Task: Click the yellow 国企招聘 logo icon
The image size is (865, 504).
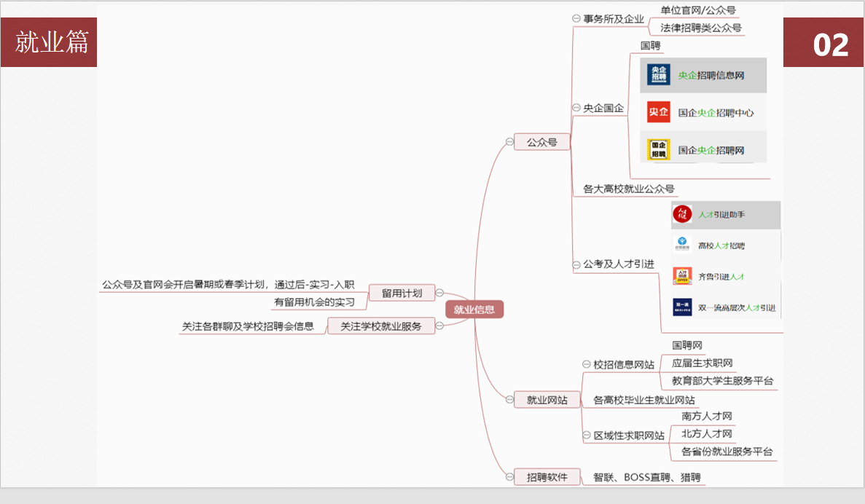Action: click(659, 150)
